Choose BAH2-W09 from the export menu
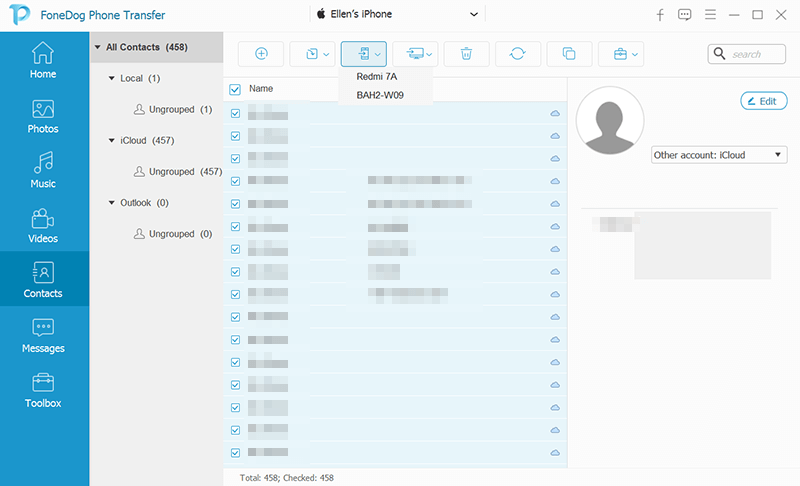Image resolution: width=800 pixels, height=486 pixels. coord(380,95)
